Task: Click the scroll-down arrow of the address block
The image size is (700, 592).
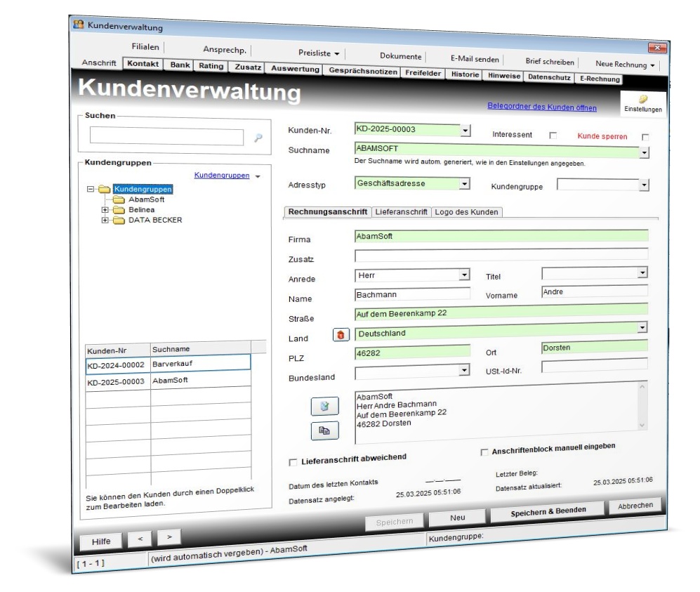Action: pyautogui.click(x=642, y=426)
